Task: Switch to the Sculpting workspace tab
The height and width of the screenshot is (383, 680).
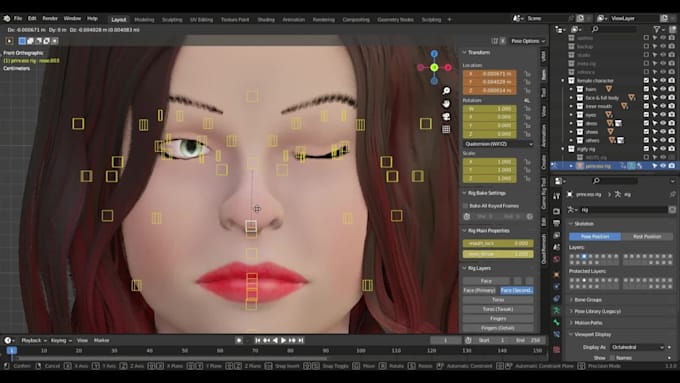Action: 172,20
